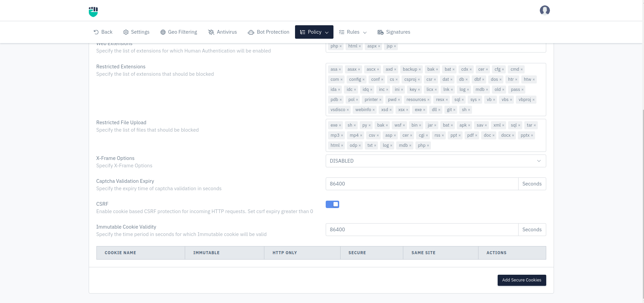Delete the printer tag via its x
Image resolution: width=644 pixels, height=303 pixels.
click(x=380, y=100)
